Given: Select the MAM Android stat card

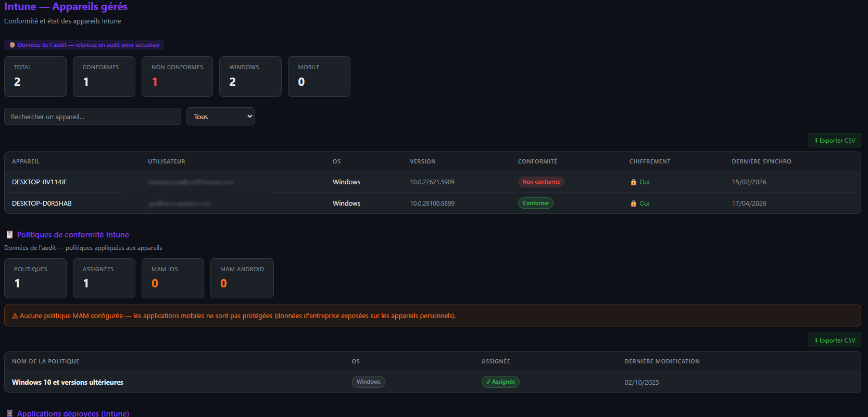Looking at the screenshot, I should point(242,279).
